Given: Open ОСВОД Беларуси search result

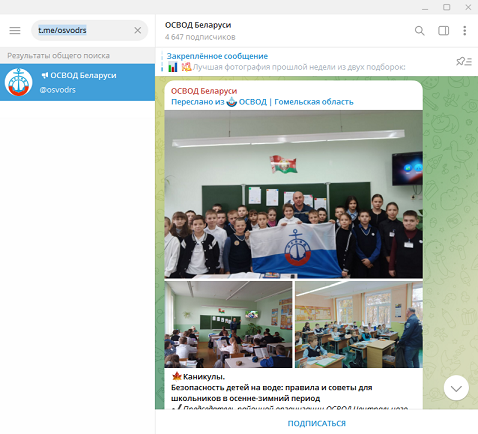Looking at the screenshot, I should 77,82.
